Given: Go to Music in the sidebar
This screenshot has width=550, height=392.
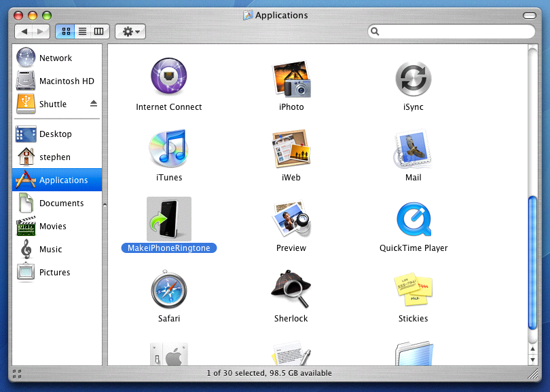Looking at the screenshot, I should point(57,250).
